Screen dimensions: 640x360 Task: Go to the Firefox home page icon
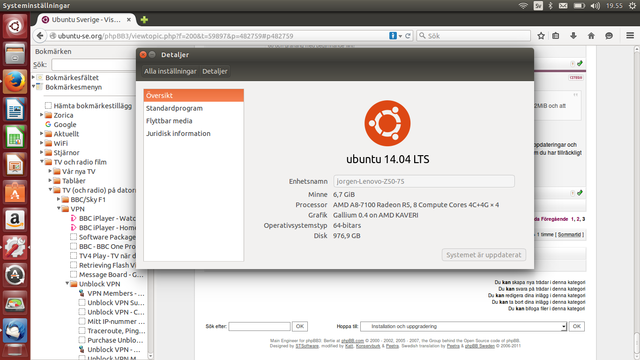click(x=591, y=36)
